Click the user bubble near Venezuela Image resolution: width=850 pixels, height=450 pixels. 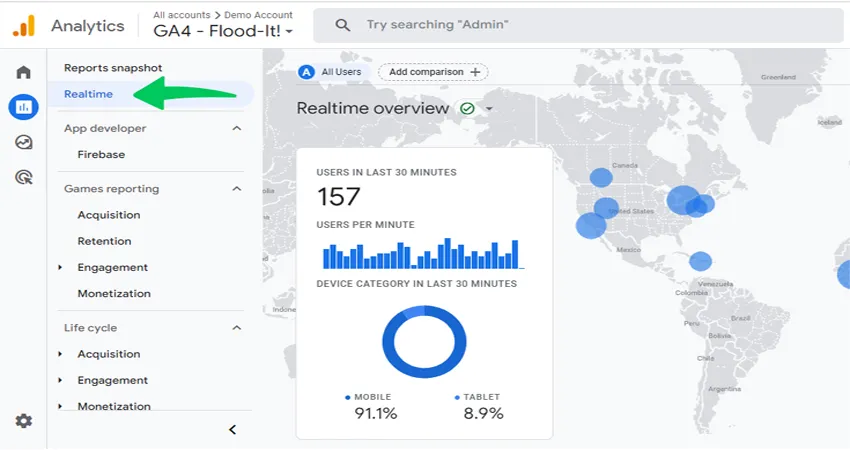tap(700, 261)
